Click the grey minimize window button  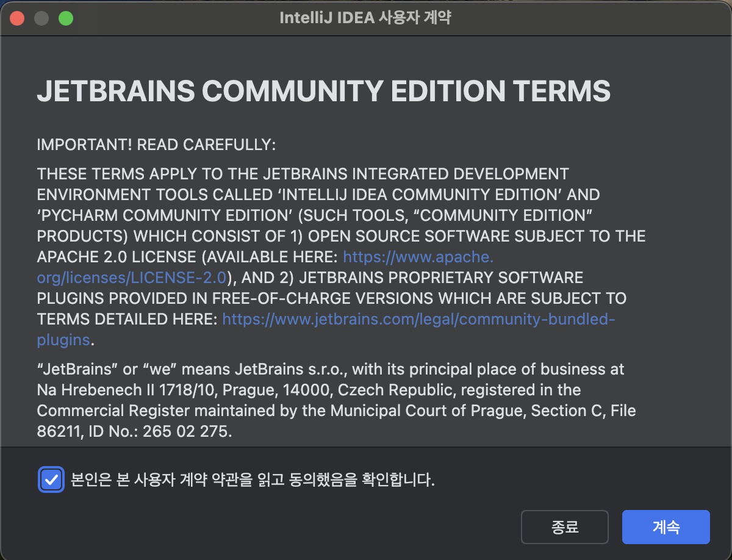[41, 18]
